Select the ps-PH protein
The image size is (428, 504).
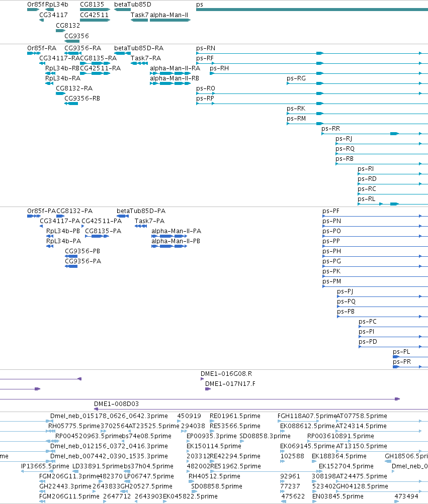pos(375,256)
